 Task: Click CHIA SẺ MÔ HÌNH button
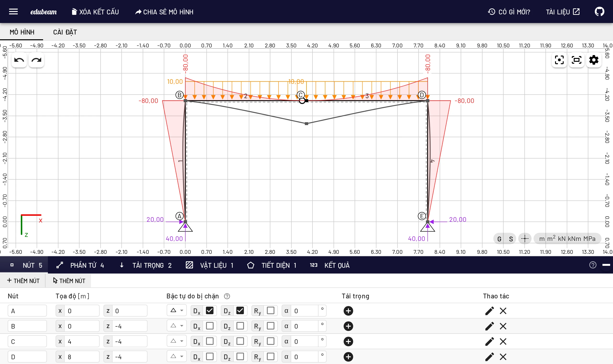tap(164, 12)
